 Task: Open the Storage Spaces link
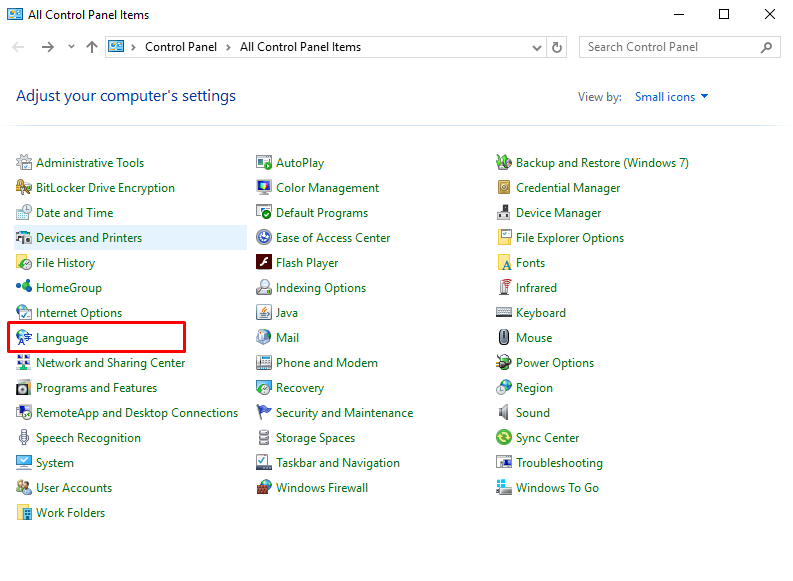tap(315, 438)
